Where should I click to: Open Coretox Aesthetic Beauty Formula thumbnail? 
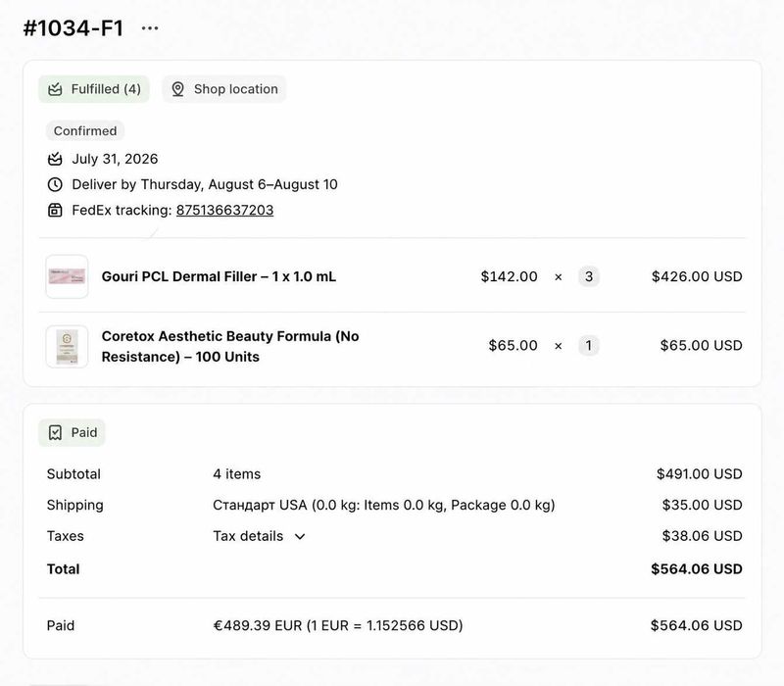[67, 347]
